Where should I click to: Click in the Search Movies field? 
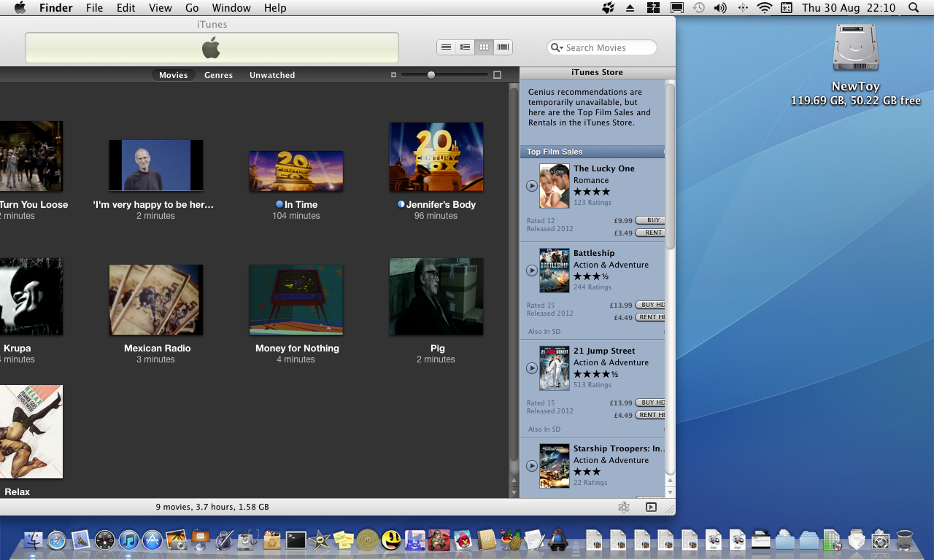click(602, 47)
